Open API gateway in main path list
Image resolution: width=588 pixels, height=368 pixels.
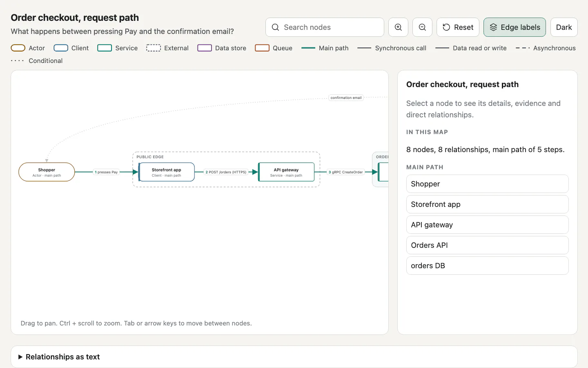click(487, 225)
